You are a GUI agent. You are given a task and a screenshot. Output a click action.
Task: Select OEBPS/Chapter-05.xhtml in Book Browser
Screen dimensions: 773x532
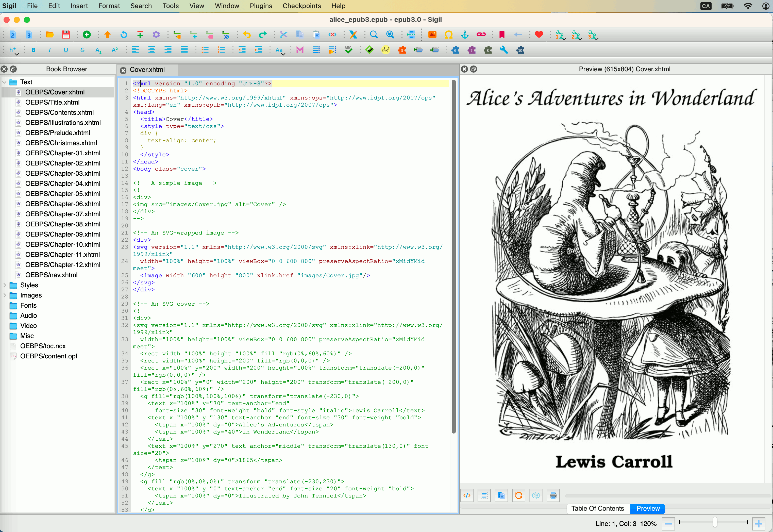[63, 194]
